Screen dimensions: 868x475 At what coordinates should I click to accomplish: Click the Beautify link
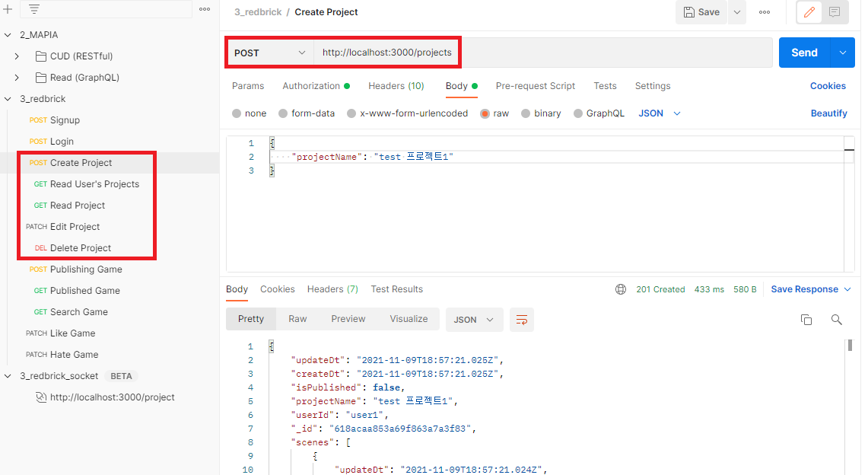pyautogui.click(x=828, y=113)
